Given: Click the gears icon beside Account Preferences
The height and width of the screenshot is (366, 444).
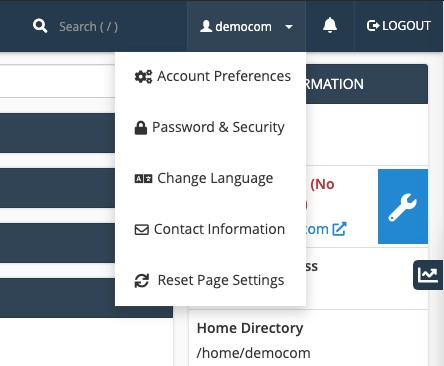Looking at the screenshot, I should pyautogui.click(x=143, y=77).
